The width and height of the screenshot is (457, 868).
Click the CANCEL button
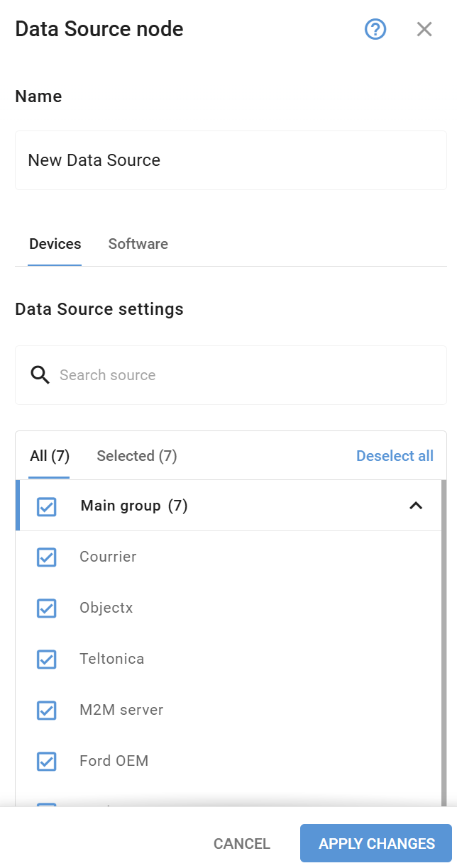coord(242,844)
